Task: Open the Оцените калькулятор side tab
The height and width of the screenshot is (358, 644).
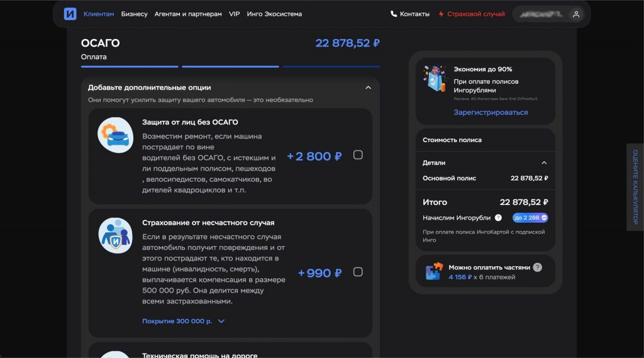Action: coord(635,187)
